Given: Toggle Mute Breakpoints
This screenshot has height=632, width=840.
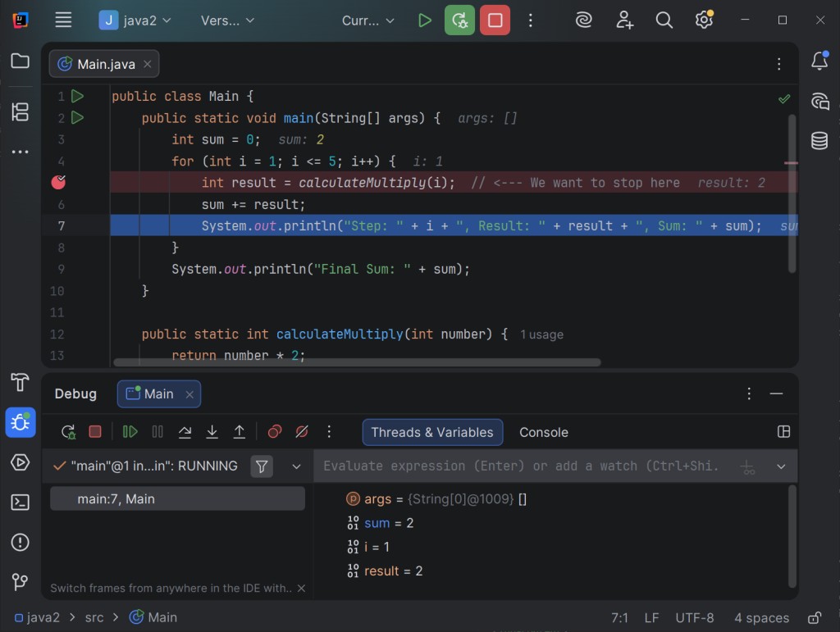Looking at the screenshot, I should click(x=302, y=432).
